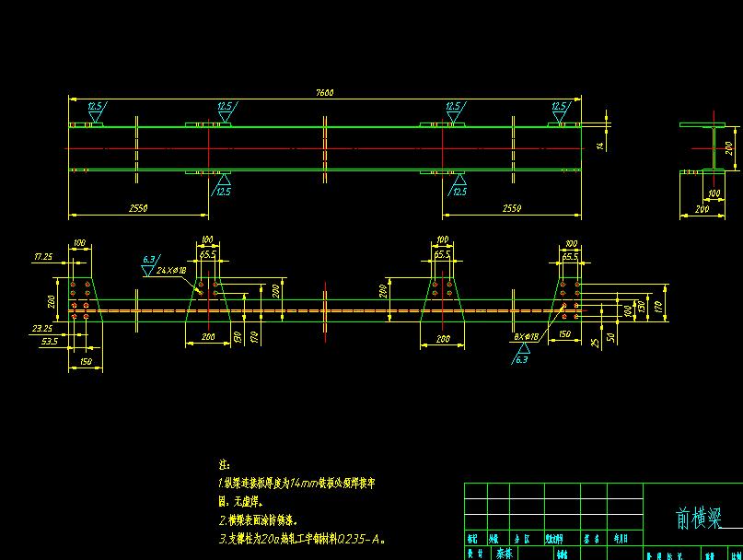Select the 53.5 dimension text
The height and width of the screenshot is (560, 743).
(x=50, y=341)
